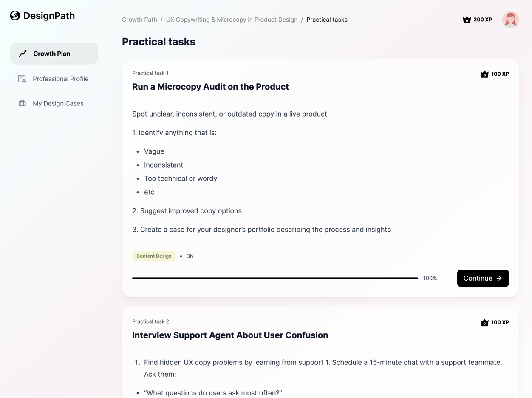Click Interview Support Agent About User Confusion title
The image size is (532, 398).
(x=230, y=335)
